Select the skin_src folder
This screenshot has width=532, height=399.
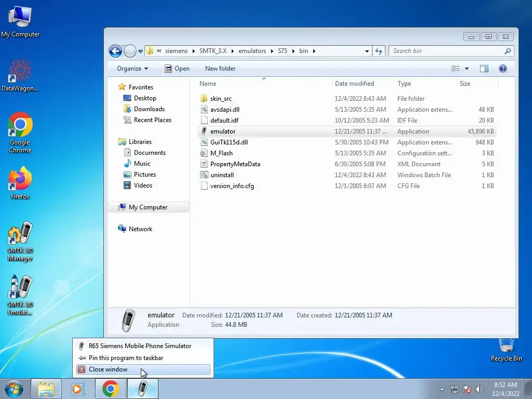point(347,99)
